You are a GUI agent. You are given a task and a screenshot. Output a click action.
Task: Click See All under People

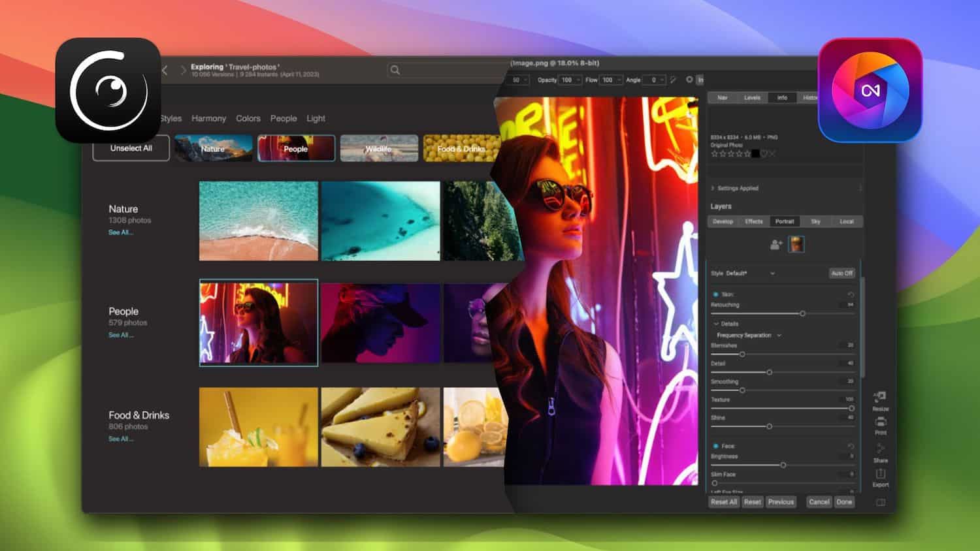click(x=121, y=335)
